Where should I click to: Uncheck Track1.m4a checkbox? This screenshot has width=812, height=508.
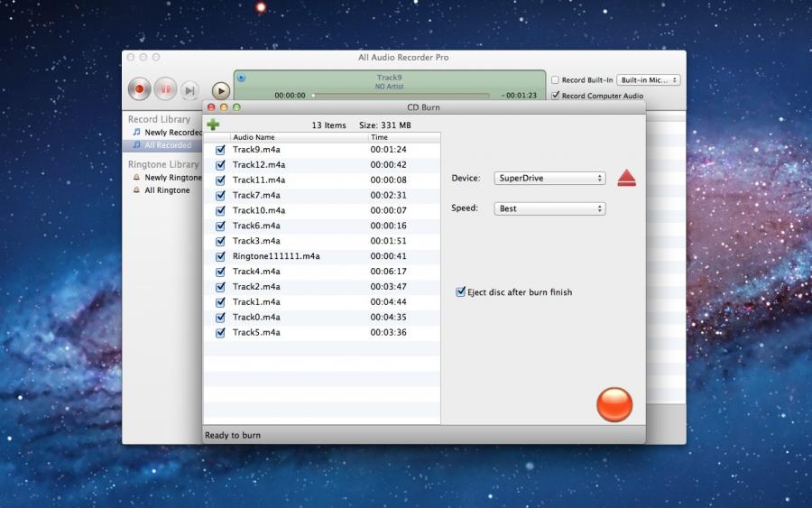221,302
